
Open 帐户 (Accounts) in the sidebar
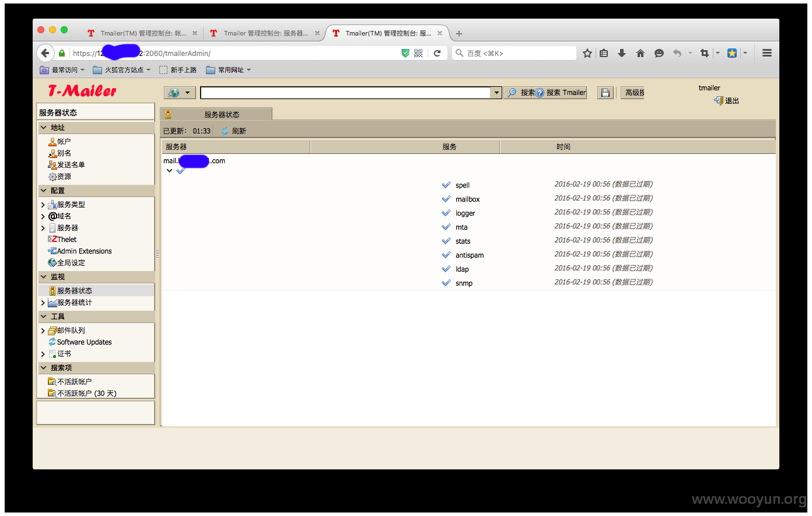coord(59,142)
